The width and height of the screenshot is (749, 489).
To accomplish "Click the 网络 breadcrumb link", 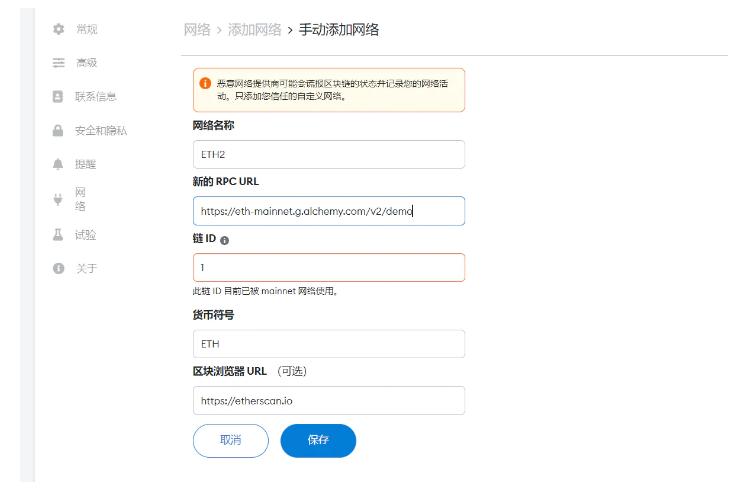I will 197,30.
